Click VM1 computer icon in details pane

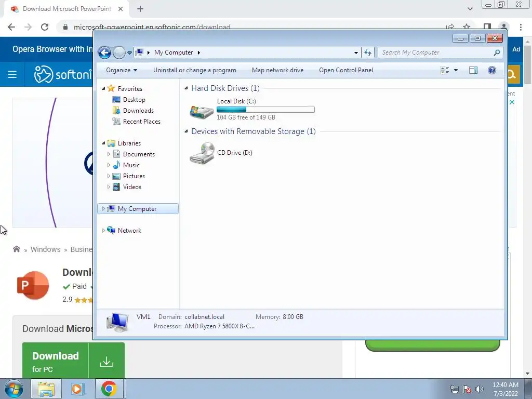click(117, 322)
